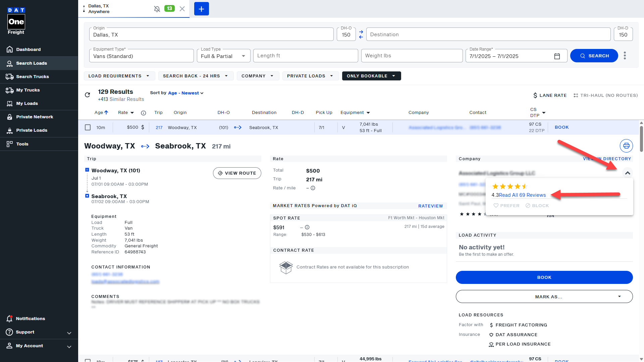
Task: Click the Rate / mile info icon
Action: [x=313, y=188]
